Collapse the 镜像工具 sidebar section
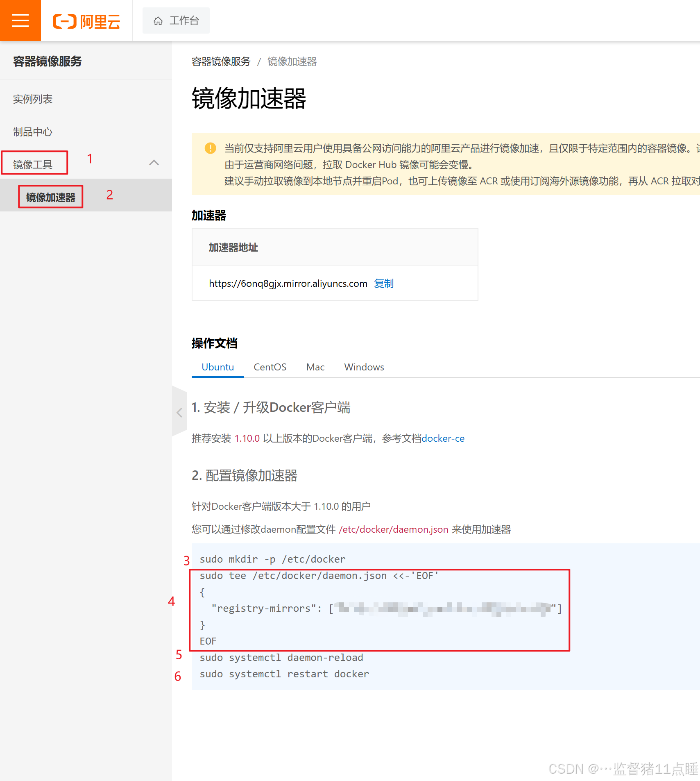Viewport: 700px width, 781px height. (x=154, y=163)
